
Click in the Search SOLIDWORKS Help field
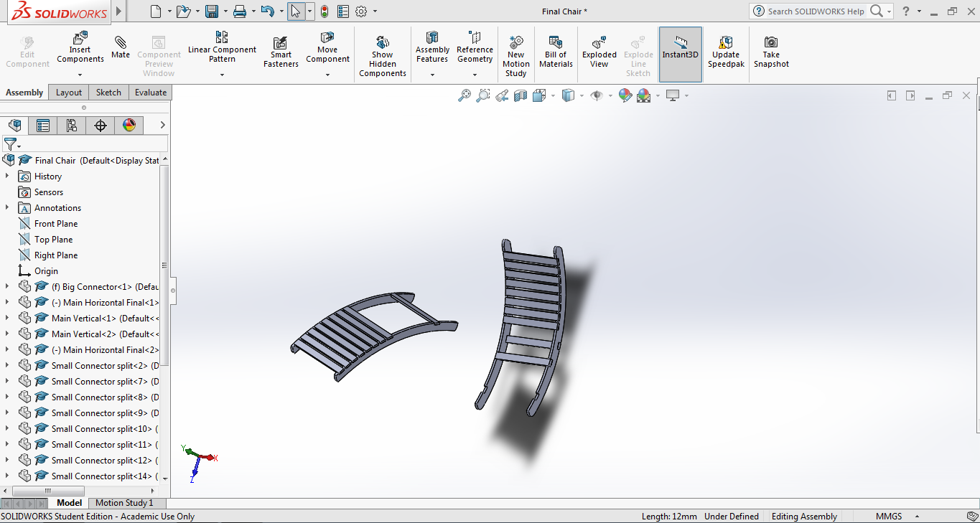pyautogui.click(x=816, y=11)
